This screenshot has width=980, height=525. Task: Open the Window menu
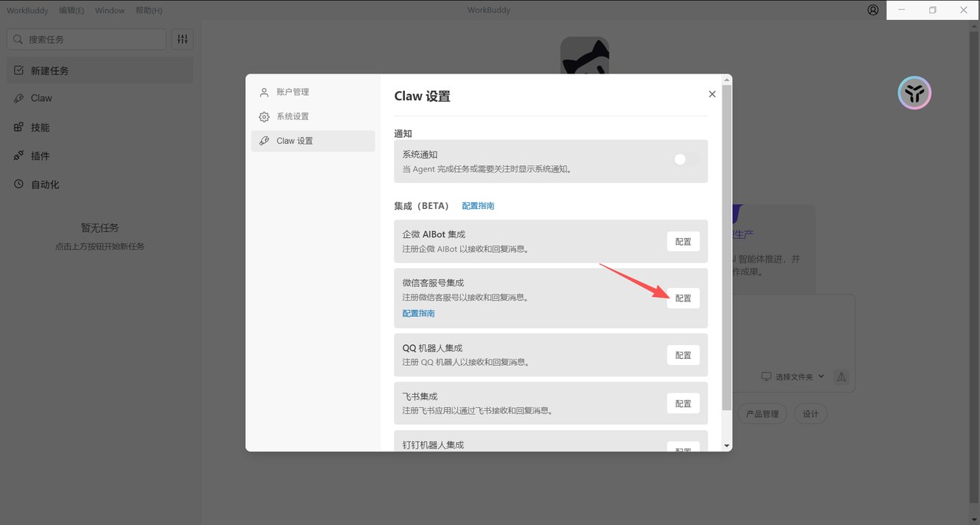point(110,11)
